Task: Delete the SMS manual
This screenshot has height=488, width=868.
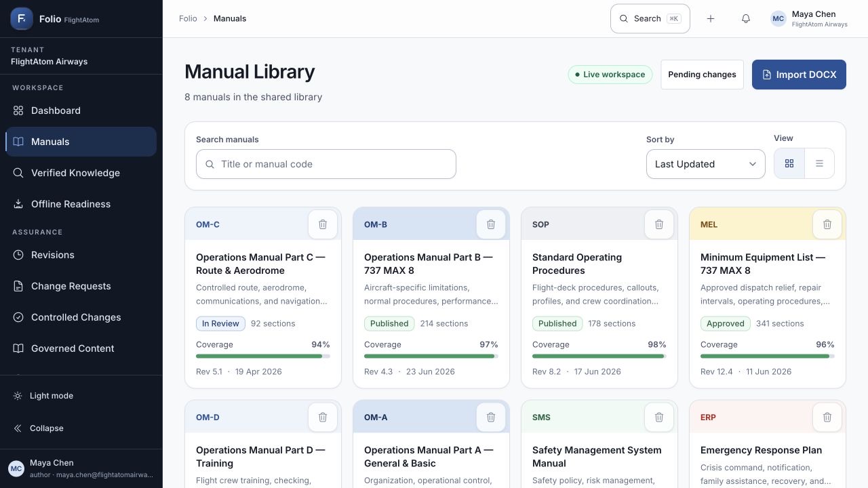Action: click(x=659, y=418)
